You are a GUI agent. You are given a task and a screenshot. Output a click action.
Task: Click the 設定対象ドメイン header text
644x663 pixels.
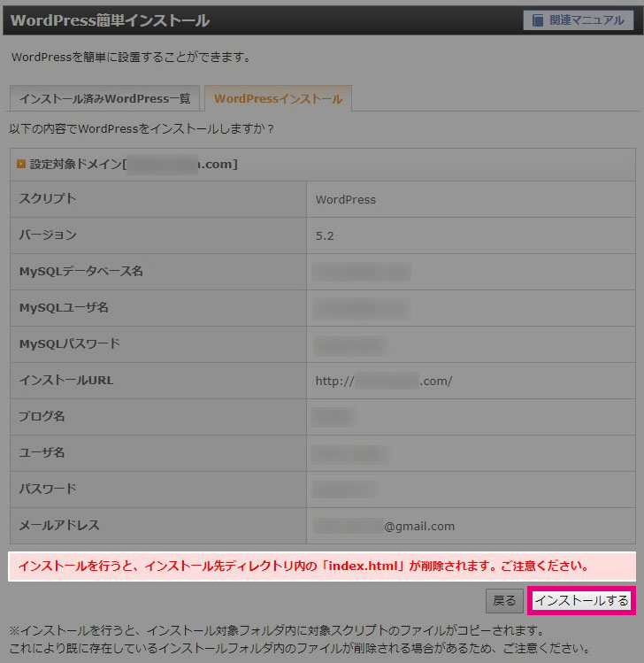(x=134, y=164)
